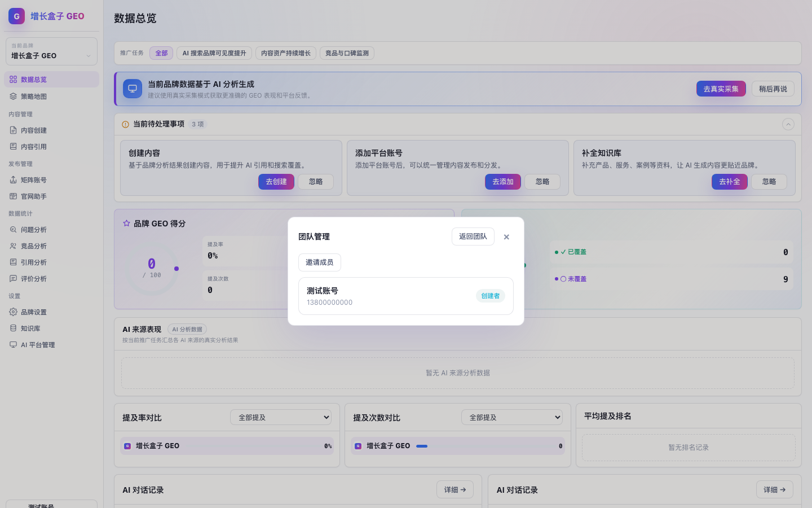This screenshot has height=508, width=812.
Task: Click the 稍后再说 button
Action: tap(773, 89)
